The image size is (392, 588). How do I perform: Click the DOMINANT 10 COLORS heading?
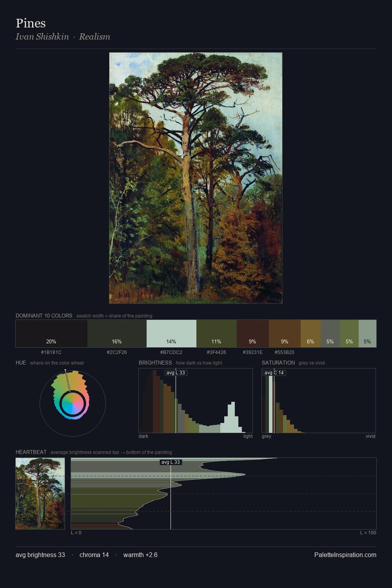tap(44, 316)
